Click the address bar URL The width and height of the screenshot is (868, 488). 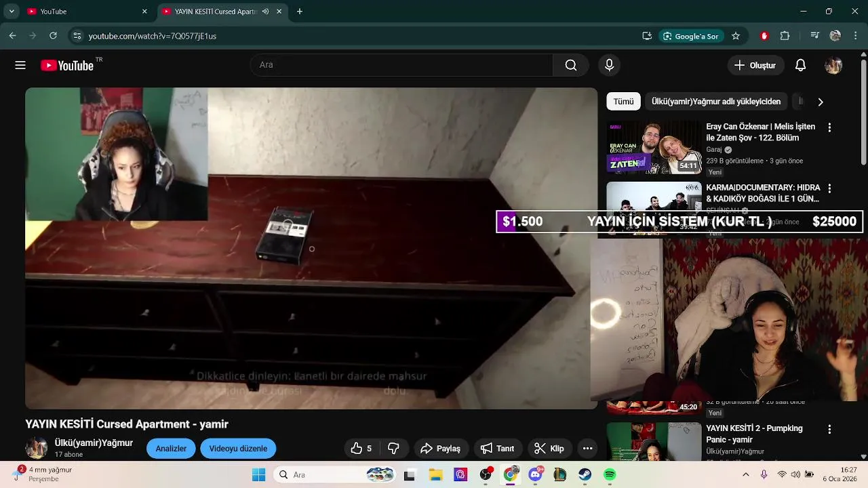pos(152,36)
